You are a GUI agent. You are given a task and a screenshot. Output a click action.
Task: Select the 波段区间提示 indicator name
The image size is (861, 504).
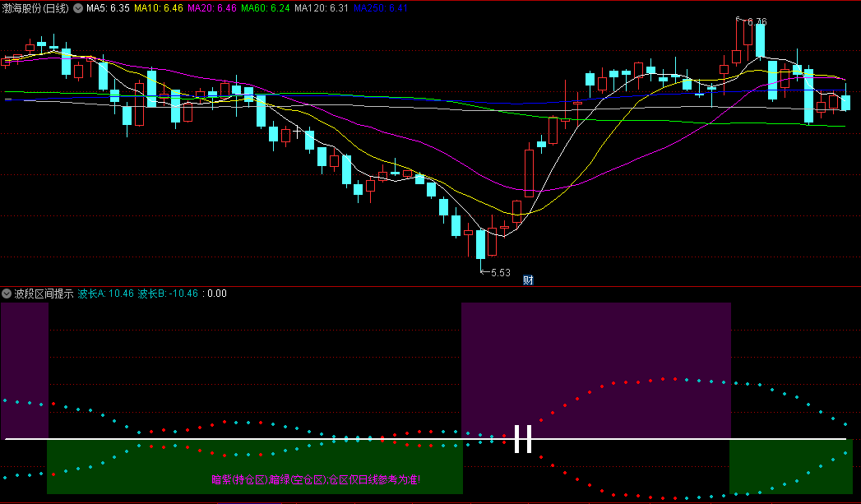tap(44, 294)
